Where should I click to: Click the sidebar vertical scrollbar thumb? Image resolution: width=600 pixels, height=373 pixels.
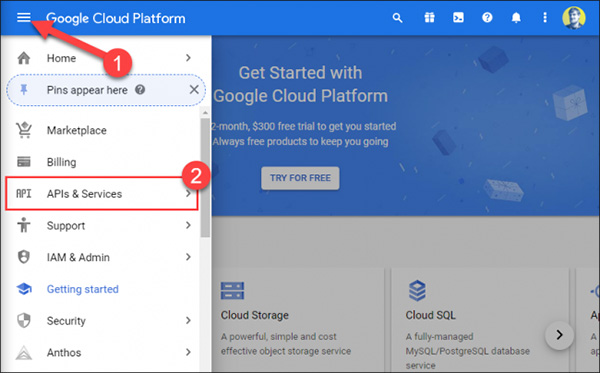(x=205, y=177)
